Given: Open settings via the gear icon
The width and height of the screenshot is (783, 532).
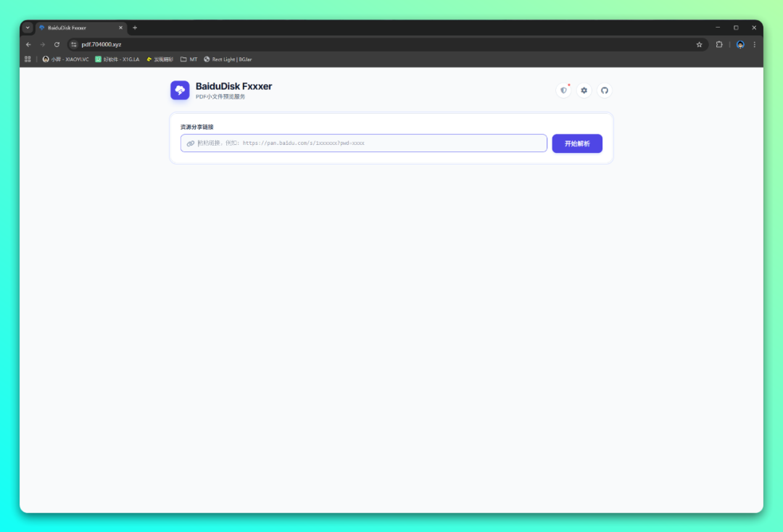Looking at the screenshot, I should point(584,91).
